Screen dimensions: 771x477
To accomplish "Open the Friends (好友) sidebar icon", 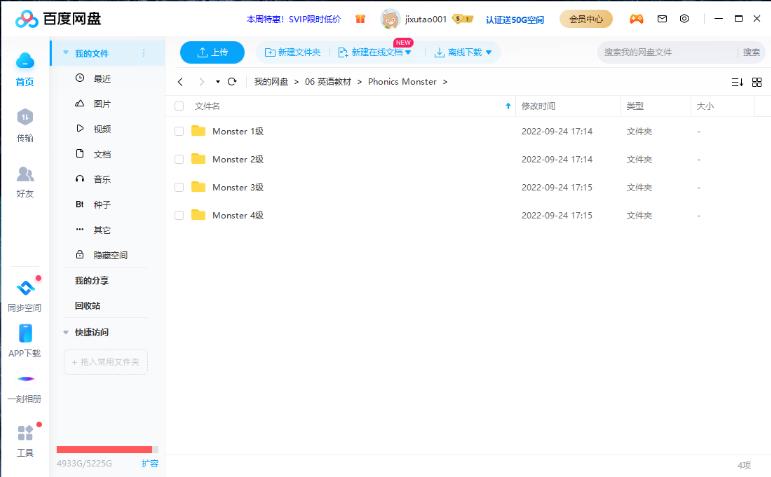I will [x=25, y=174].
